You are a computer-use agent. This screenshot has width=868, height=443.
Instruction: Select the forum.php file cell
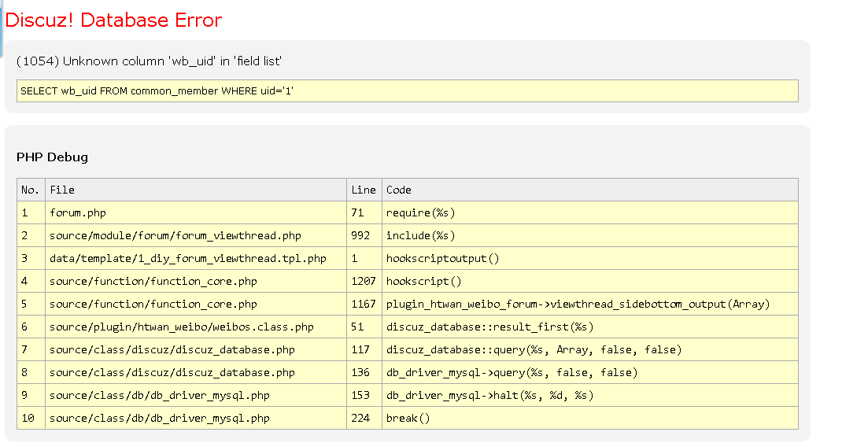77,212
